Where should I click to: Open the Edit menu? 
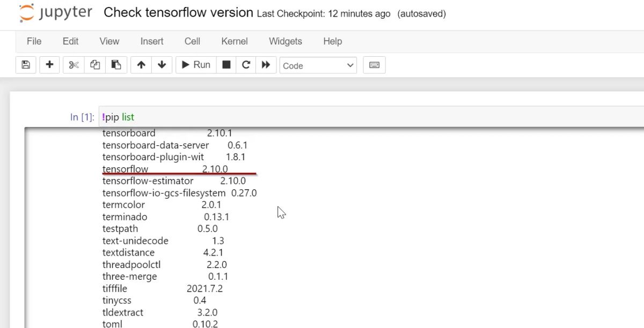[70, 41]
